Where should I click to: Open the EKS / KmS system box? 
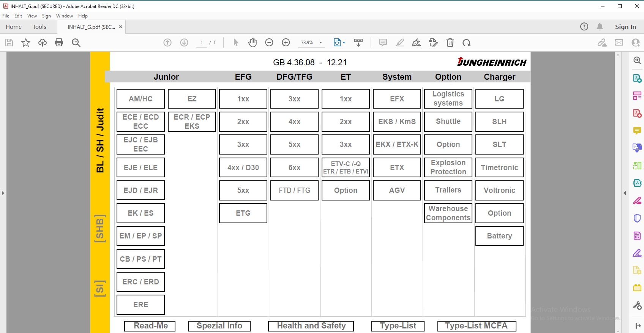coord(397,122)
